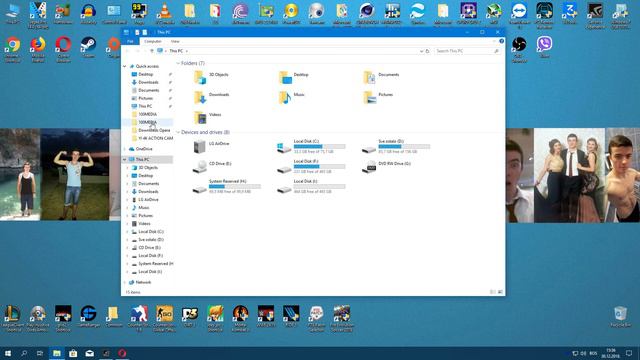The height and width of the screenshot is (360, 640).
Task: Open the Windows Start menu
Action: 7,353
